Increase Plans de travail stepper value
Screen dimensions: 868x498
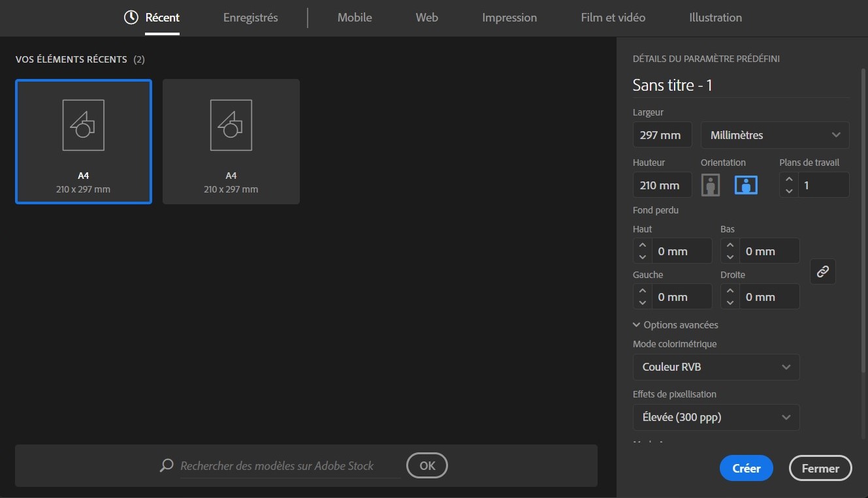pyautogui.click(x=789, y=179)
